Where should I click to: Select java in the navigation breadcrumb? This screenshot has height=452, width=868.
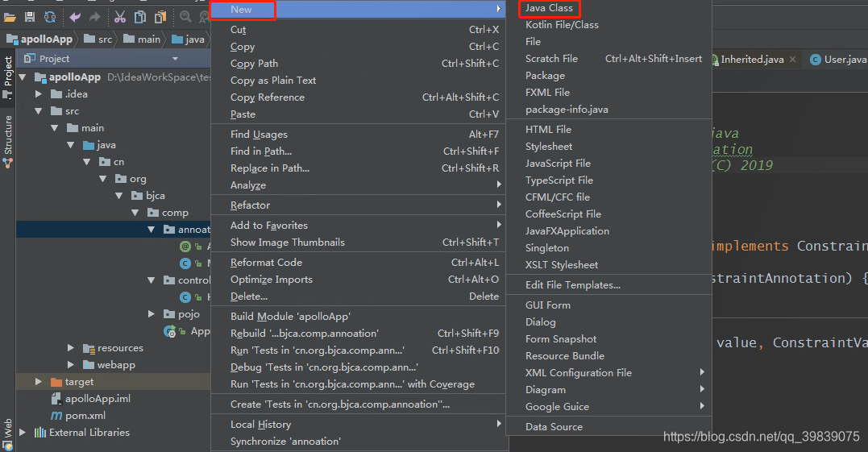pos(189,39)
